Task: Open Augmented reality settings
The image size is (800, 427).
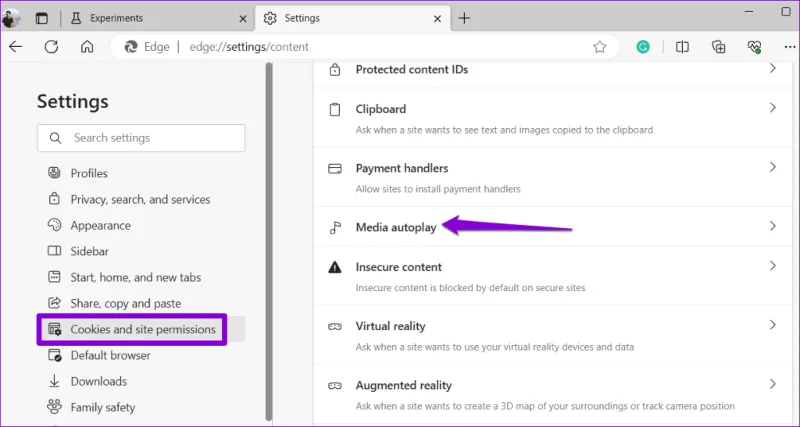Action: pos(553,394)
